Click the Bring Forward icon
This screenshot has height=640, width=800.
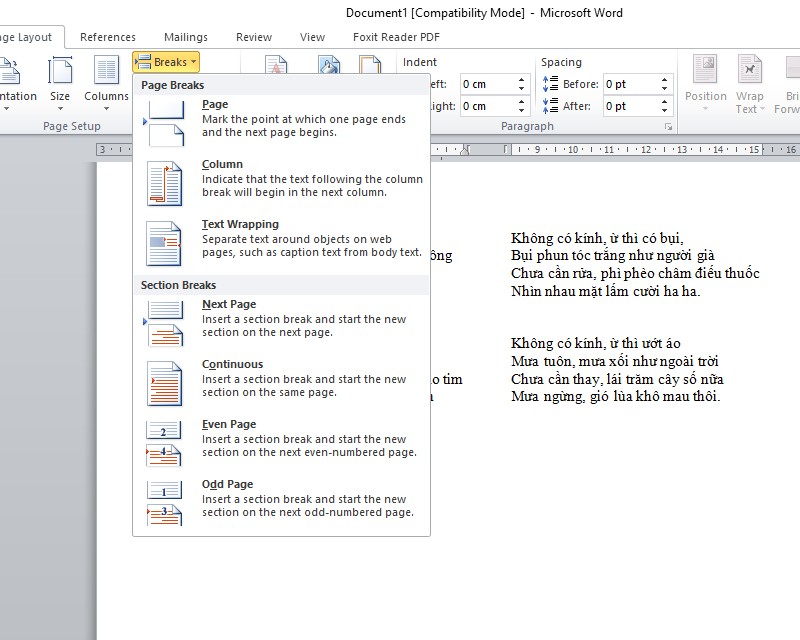(x=792, y=69)
